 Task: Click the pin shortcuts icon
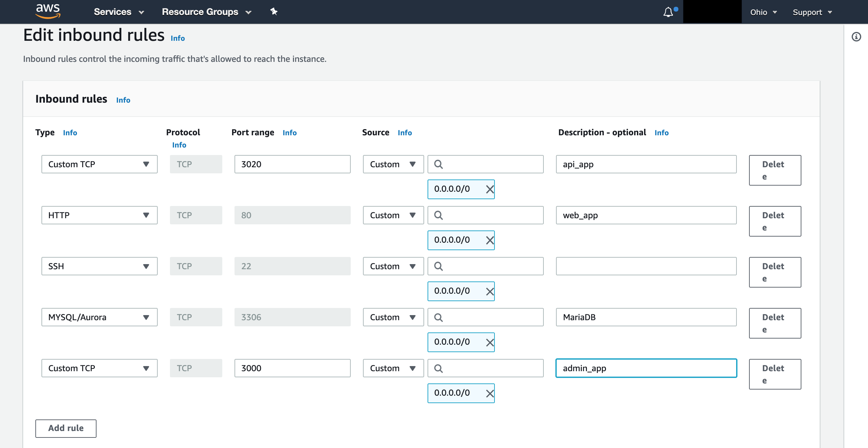tap(274, 12)
